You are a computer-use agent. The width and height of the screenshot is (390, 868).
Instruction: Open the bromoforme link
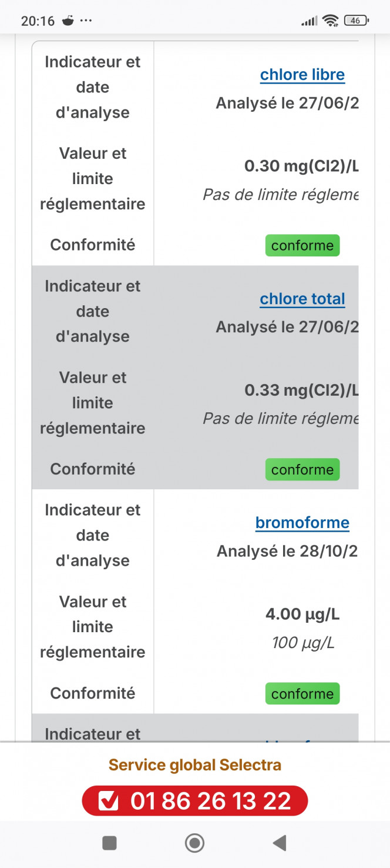pos(302,523)
